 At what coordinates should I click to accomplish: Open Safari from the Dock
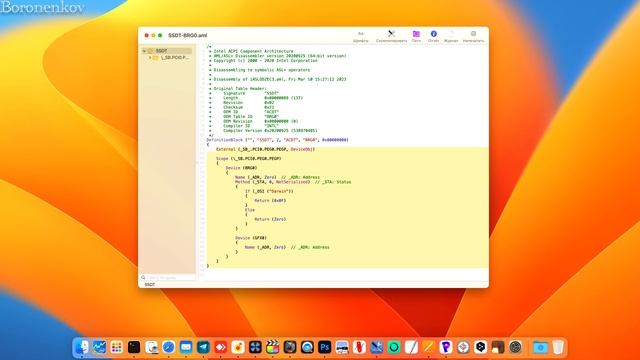pyautogui.click(x=169, y=347)
